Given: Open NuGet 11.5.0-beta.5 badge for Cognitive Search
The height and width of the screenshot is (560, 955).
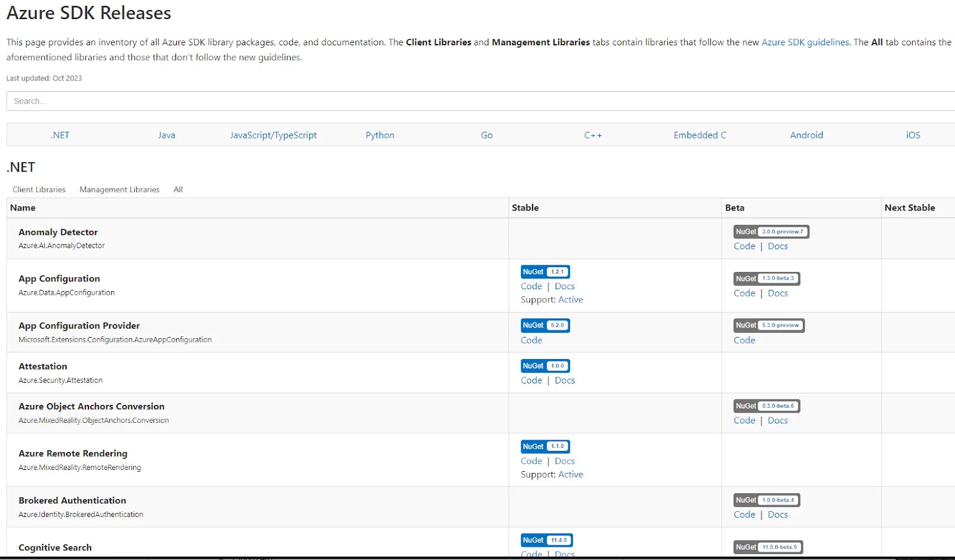Looking at the screenshot, I should [x=768, y=547].
